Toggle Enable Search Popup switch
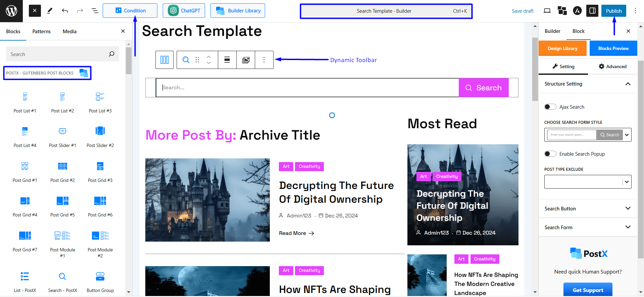644x297 pixels. coord(550,154)
